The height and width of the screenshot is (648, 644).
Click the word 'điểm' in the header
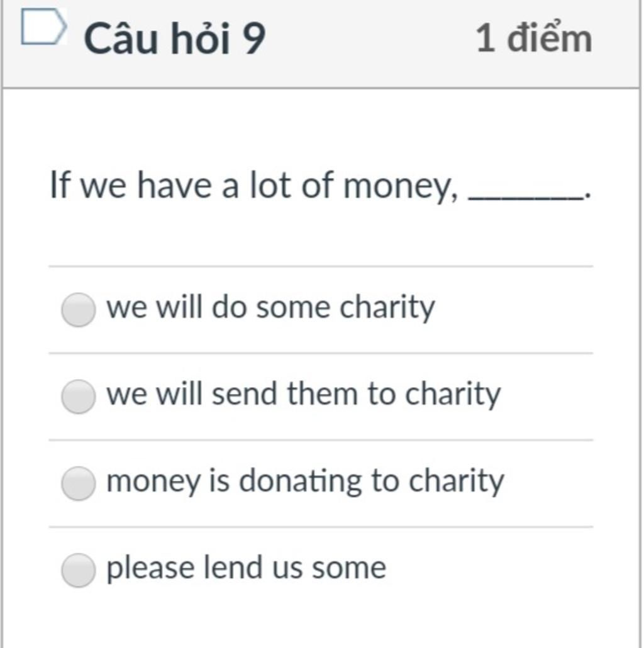(x=550, y=38)
